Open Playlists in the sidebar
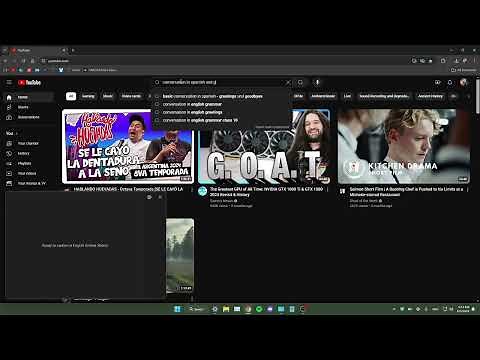Viewport: 480px width, 360px height. (29, 163)
